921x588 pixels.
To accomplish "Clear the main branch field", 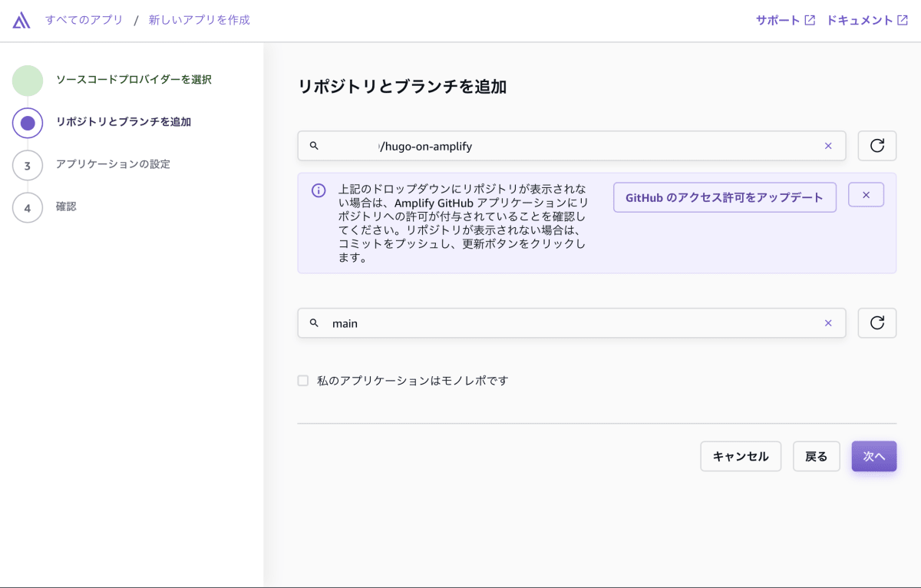I will pos(828,322).
